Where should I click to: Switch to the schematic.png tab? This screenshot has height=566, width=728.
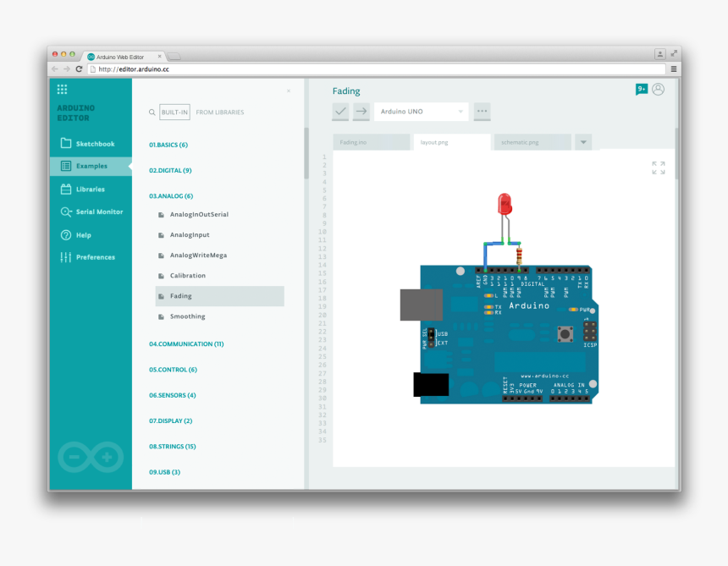click(532, 142)
